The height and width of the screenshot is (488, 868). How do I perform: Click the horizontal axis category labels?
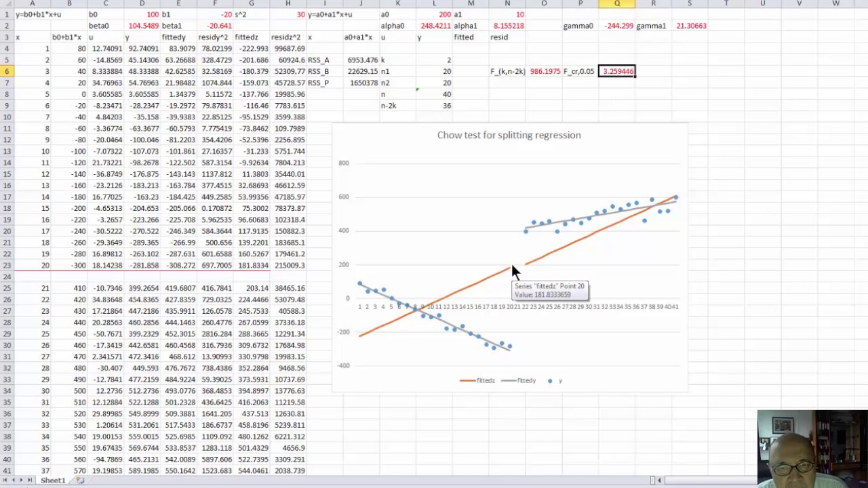518,307
